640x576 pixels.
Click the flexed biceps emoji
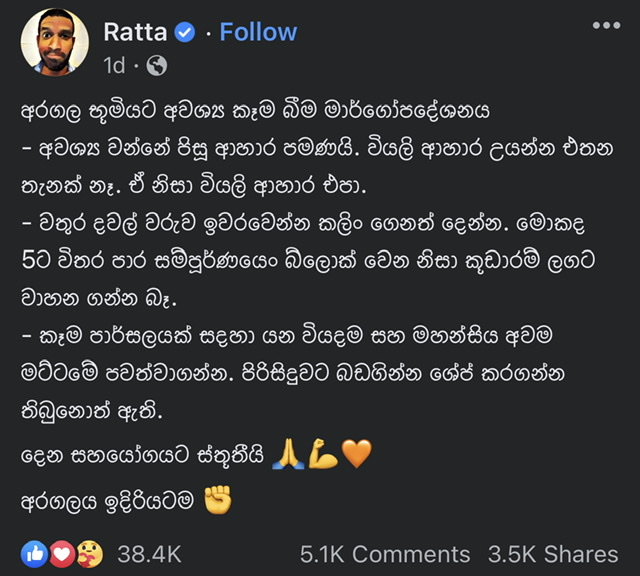[x=322, y=454]
